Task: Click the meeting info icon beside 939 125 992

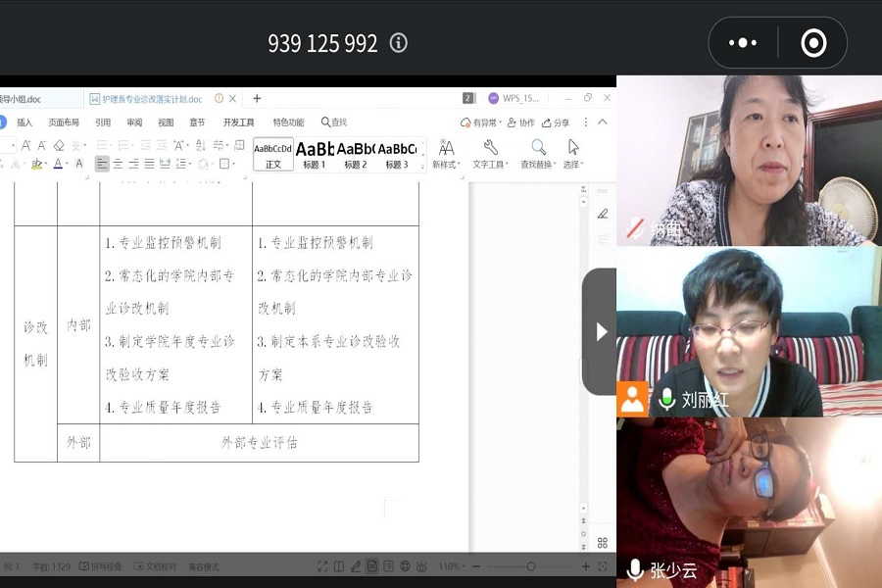Action: (398, 43)
